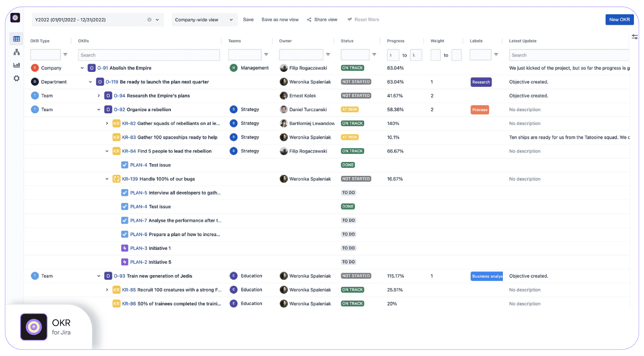Expand the O-94 Research the Empire's plans row
644x356 pixels.
point(99,96)
